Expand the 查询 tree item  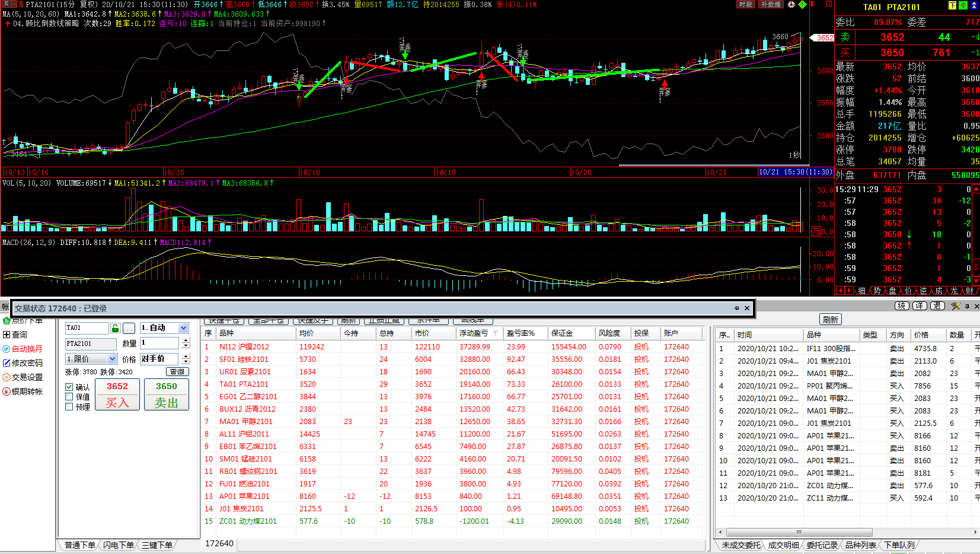pos(7,335)
